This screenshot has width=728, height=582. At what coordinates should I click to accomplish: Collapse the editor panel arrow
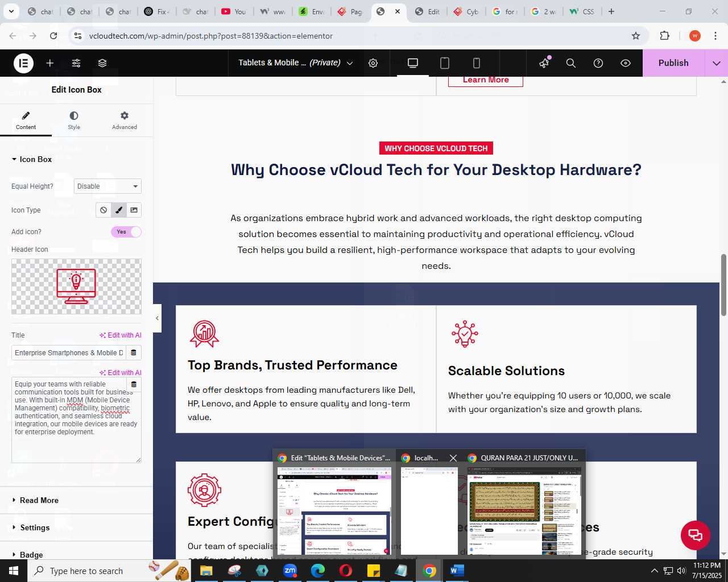pyautogui.click(x=158, y=318)
